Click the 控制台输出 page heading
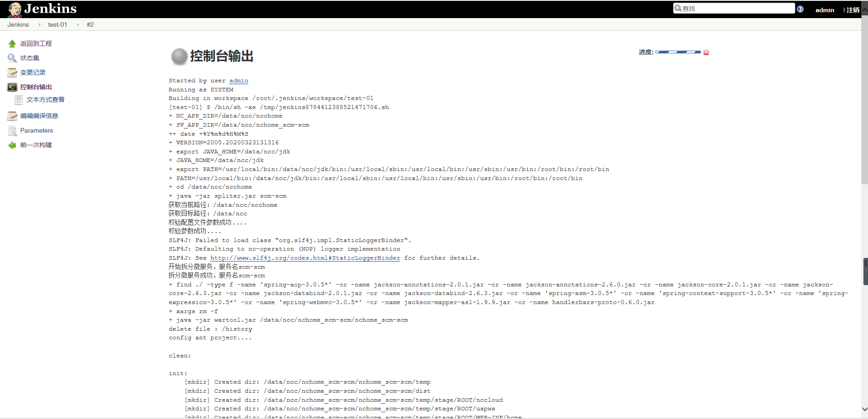Viewport: 868px width, 419px height. [x=222, y=56]
